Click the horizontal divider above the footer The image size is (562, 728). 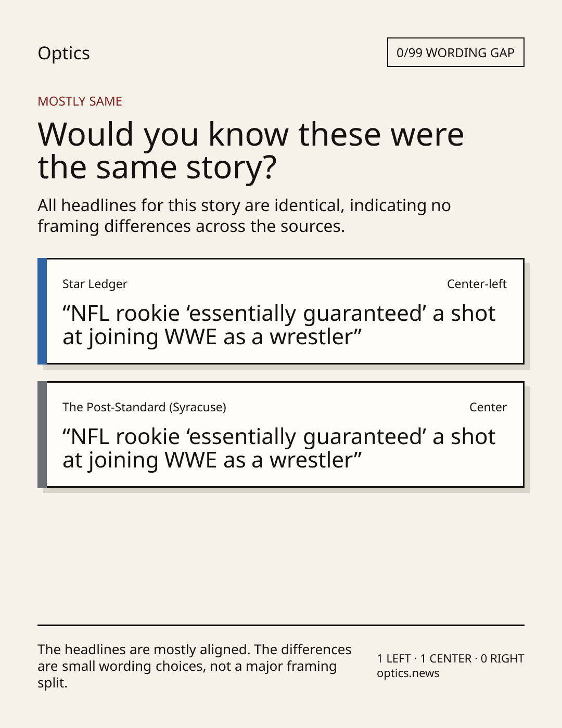(x=280, y=625)
